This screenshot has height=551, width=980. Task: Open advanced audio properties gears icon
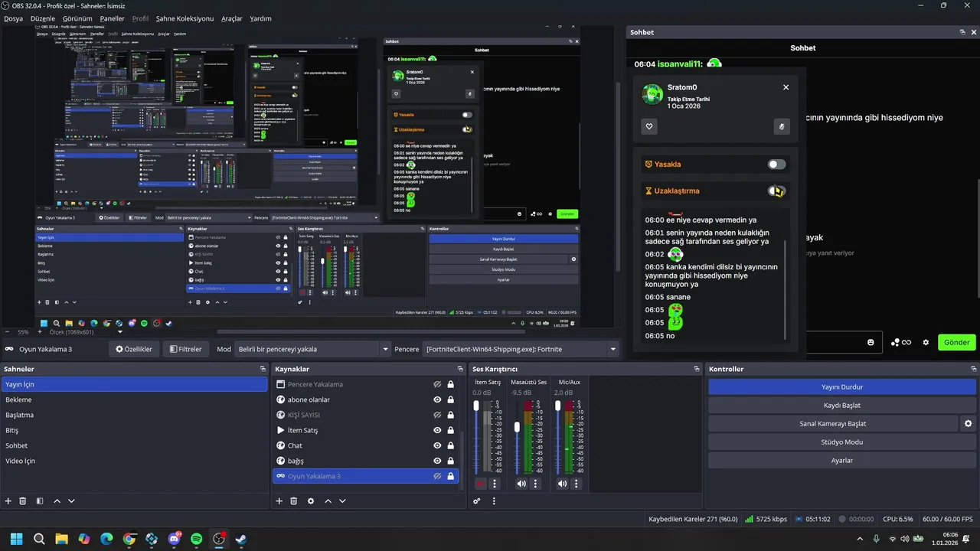point(476,501)
